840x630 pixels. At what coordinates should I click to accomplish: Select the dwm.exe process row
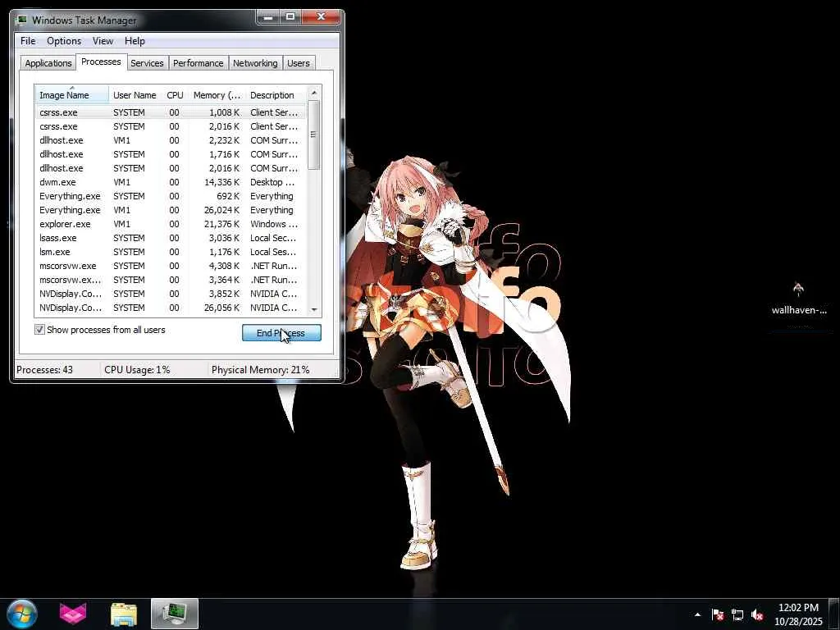[x=171, y=182]
